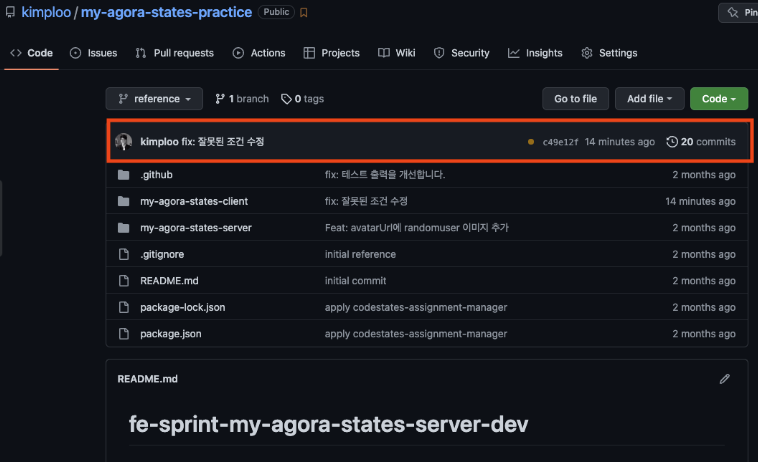This screenshot has height=462, width=758.
Task: Open commit fix: 테스트 출력을 개선합니다.
Action: 385,174
